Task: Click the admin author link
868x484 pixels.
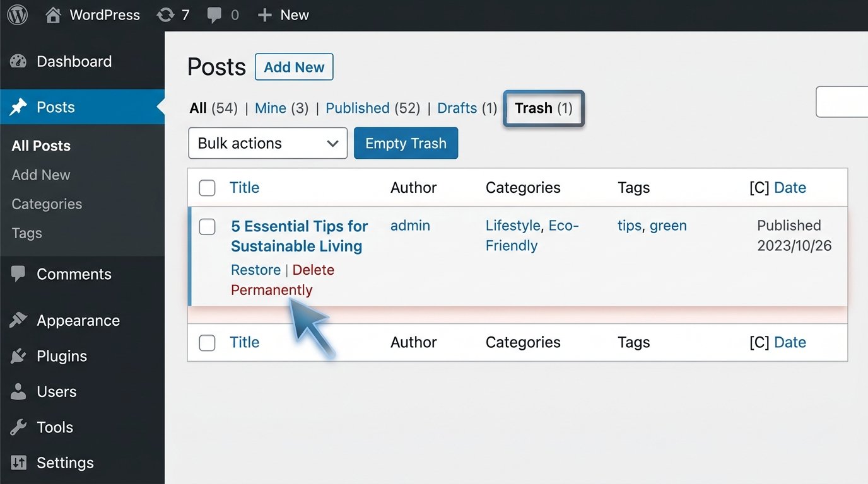Action: coord(410,226)
